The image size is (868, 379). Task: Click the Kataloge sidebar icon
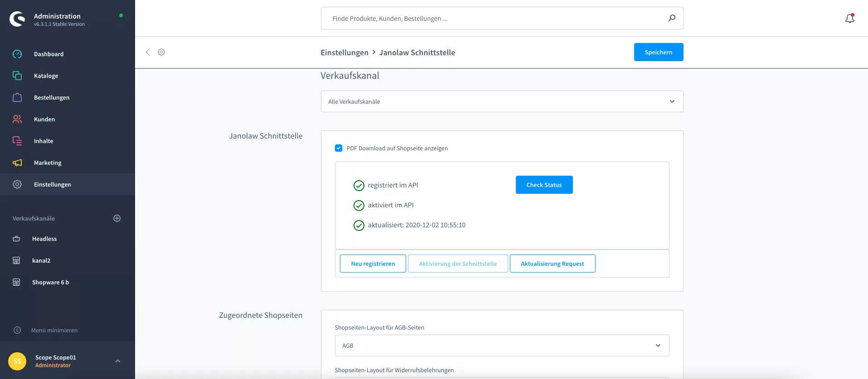pyautogui.click(x=17, y=76)
